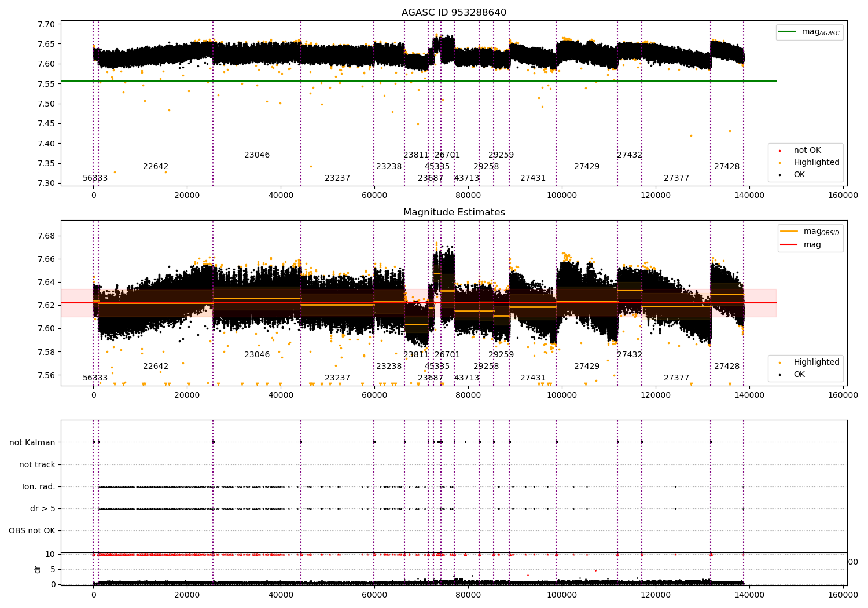
Task: Click the red mag line in Magnitude Estimates
Action: click(x=418, y=303)
